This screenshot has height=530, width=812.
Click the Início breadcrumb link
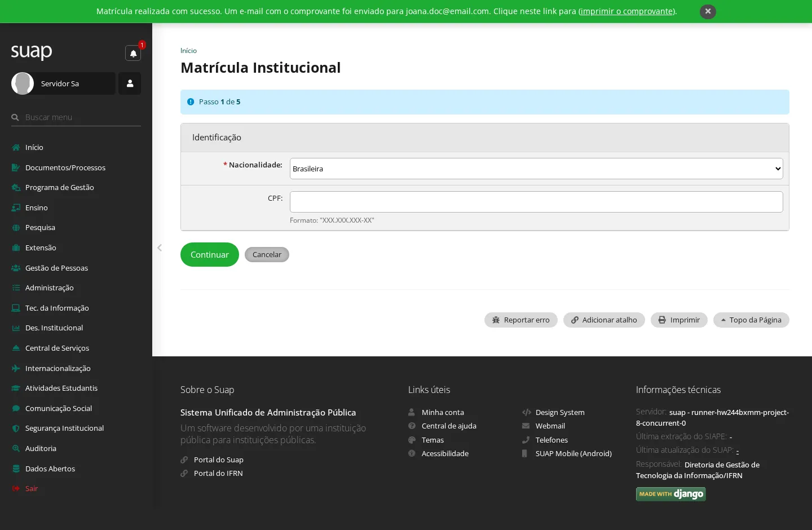(x=188, y=51)
